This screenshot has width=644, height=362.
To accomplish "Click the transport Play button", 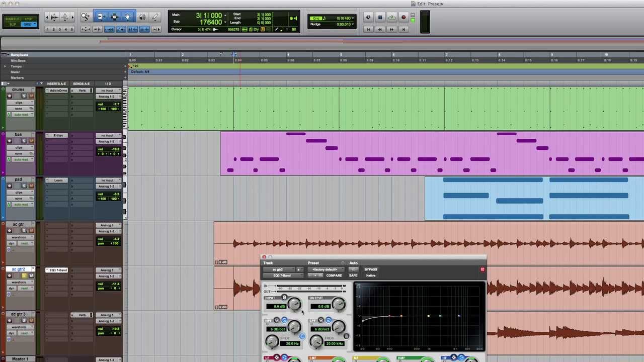I will click(391, 18).
